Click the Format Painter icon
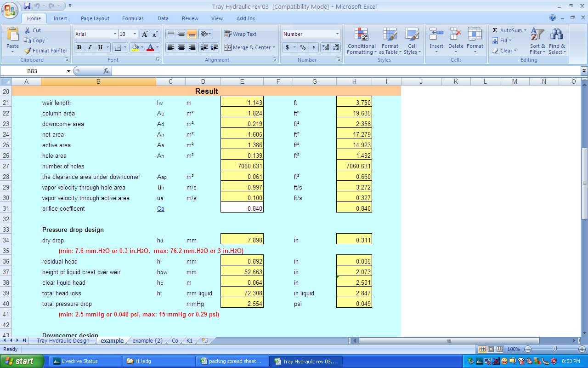 (26, 51)
